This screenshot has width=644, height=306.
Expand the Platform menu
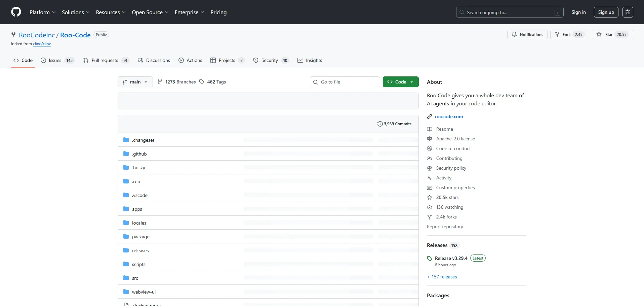(42, 12)
